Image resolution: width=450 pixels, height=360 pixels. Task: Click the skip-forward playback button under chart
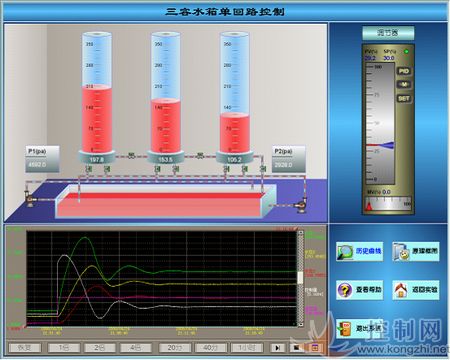click(x=278, y=348)
